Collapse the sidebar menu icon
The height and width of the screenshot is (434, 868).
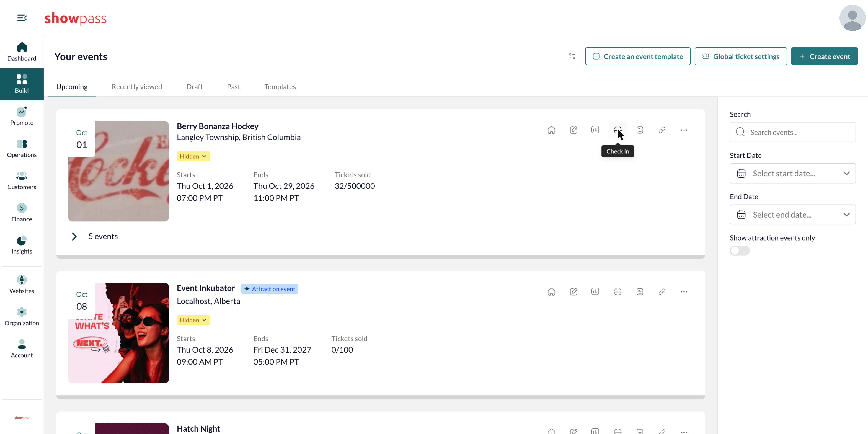(x=22, y=18)
